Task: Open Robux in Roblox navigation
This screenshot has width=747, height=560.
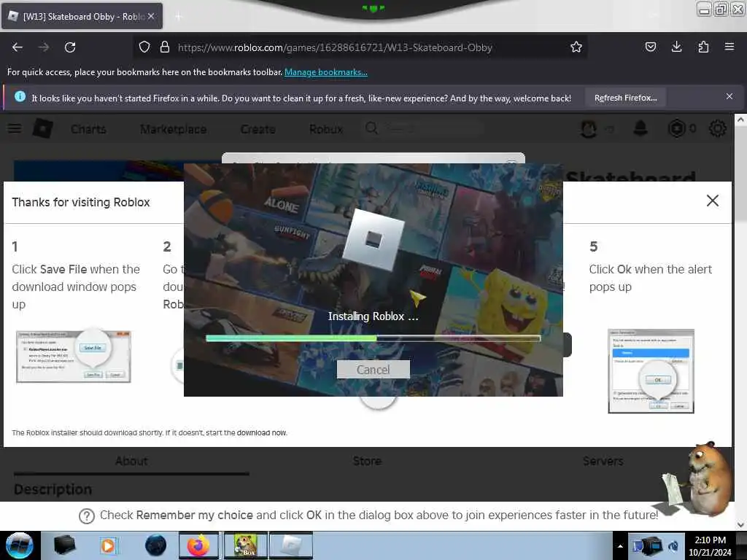Action: [326, 129]
